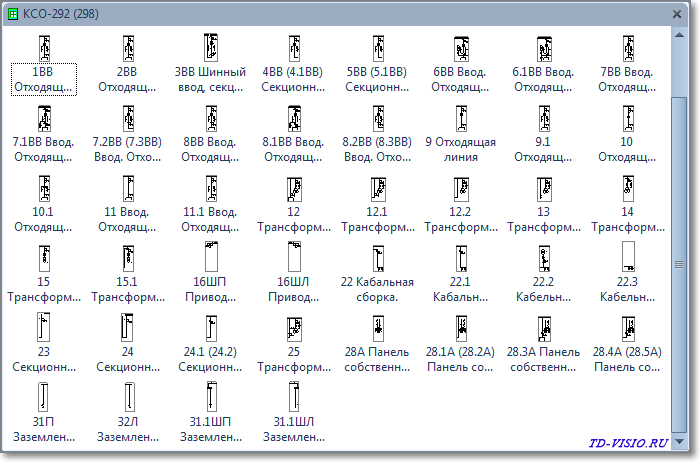
Task: Select the 15.1 Трансформ... shape
Action: point(128,274)
